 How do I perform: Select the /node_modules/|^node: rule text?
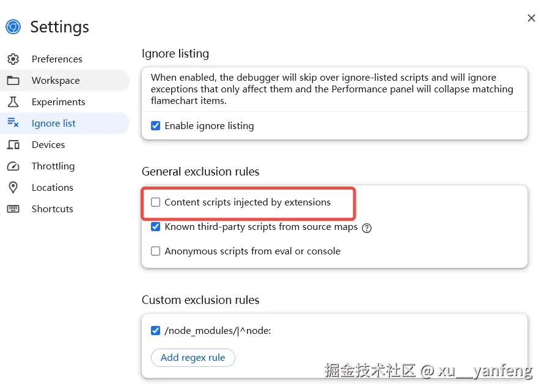pos(218,331)
